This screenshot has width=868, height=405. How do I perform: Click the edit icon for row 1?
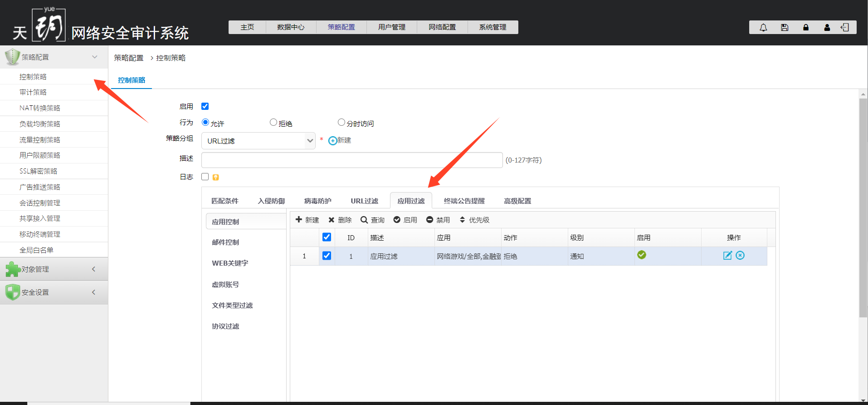727,255
